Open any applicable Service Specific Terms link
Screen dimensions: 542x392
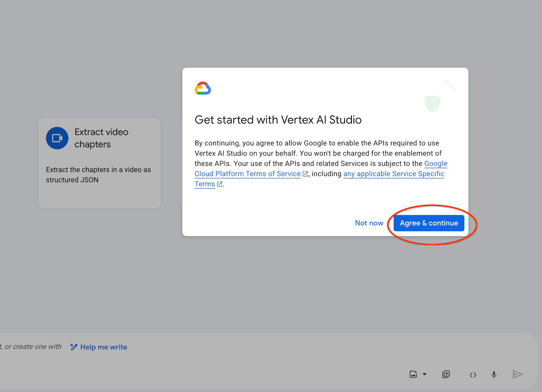pyautogui.click(x=394, y=174)
